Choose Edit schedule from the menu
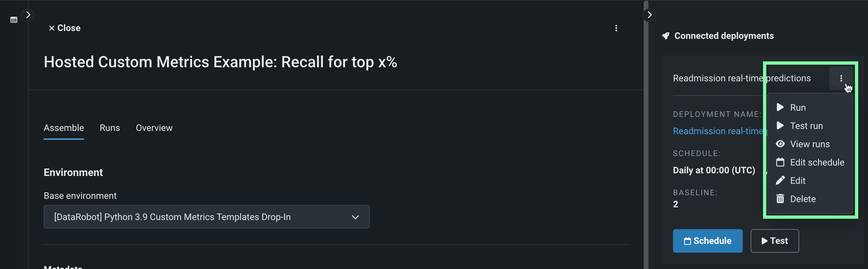Image resolution: width=868 pixels, height=269 pixels. tap(817, 162)
